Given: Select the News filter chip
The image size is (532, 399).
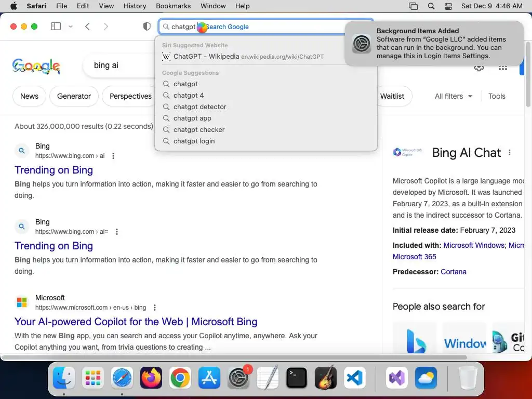Looking at the screenshot, I should [x=29, y=96].
